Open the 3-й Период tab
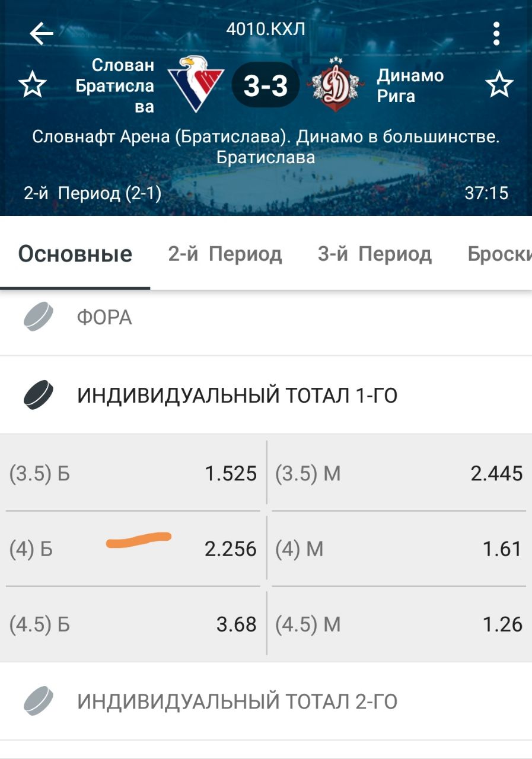The image size is (532, 759). [x=374, y=254]
